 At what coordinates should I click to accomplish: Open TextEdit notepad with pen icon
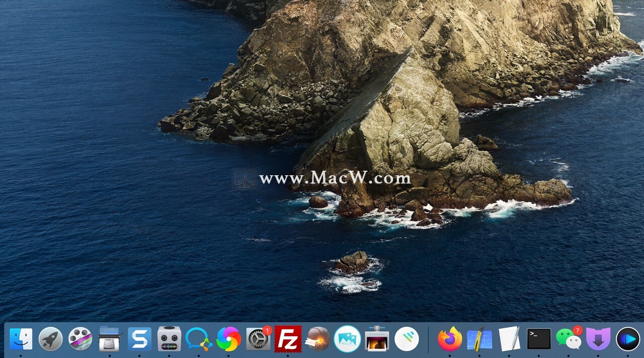509,339
